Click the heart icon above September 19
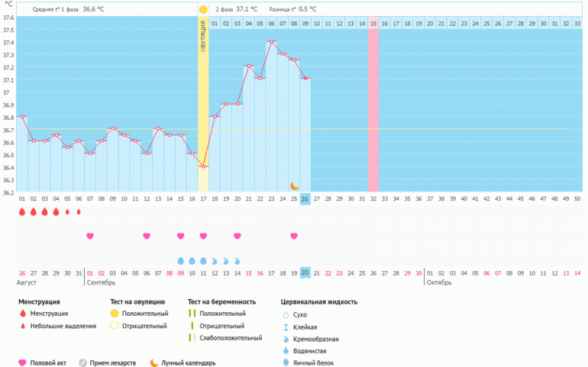The width and height of the screenshot is (588, 367). point(293,237)
